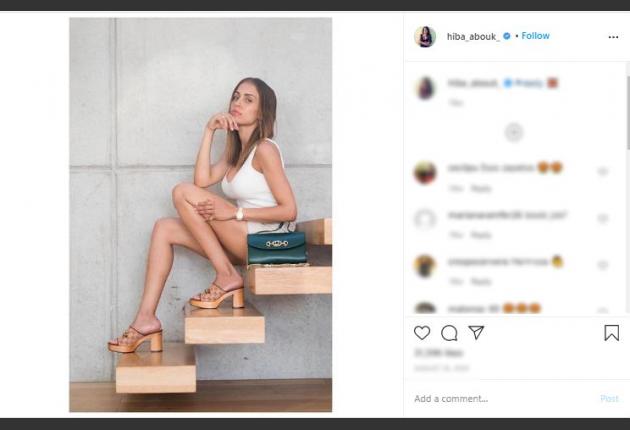The width and height of the screenshot is (630, 430).
Task: Share the post via the paper plane icon
Action: pos(477,333)
